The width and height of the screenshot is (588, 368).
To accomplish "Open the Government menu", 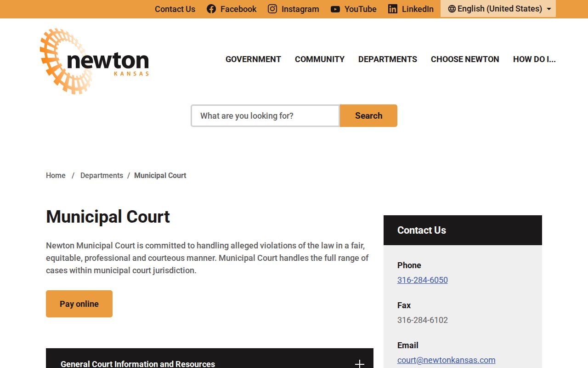I will [253, 59].
